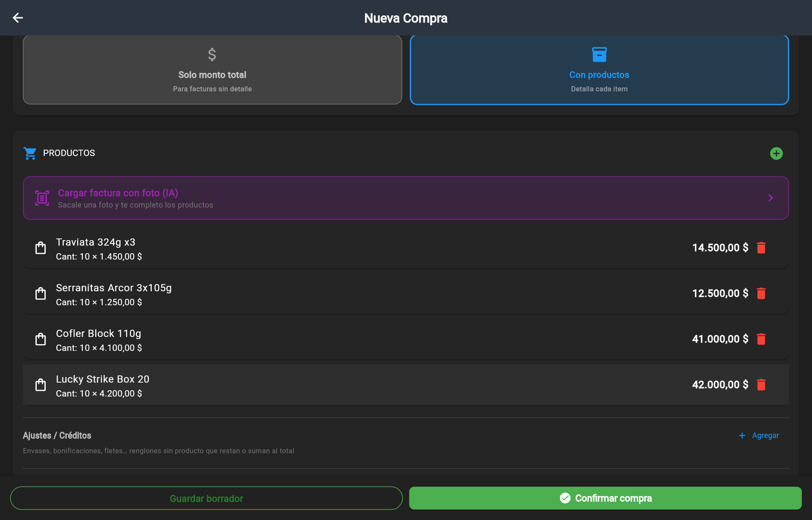Viewport: 812px width, 520px height.
Task: Tap 'Cargar factura con foto (IA)' title
Action: point(118,193)
